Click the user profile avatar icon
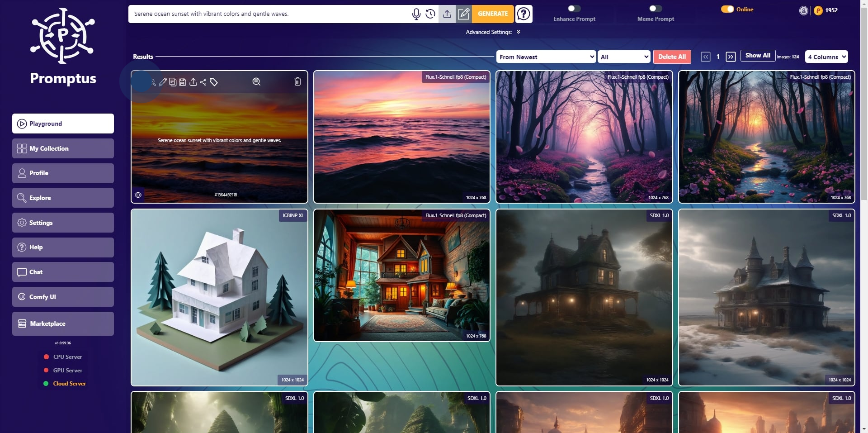The width and height of the screenshot is (868, 433). click(803, 10)
